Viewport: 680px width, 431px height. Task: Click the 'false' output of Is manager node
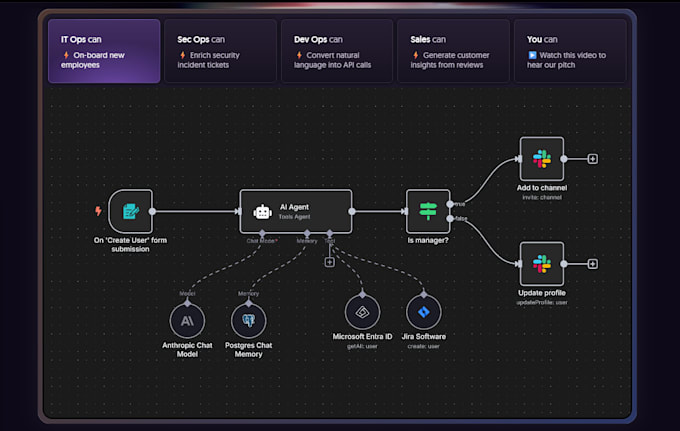(x=450, y=219)
